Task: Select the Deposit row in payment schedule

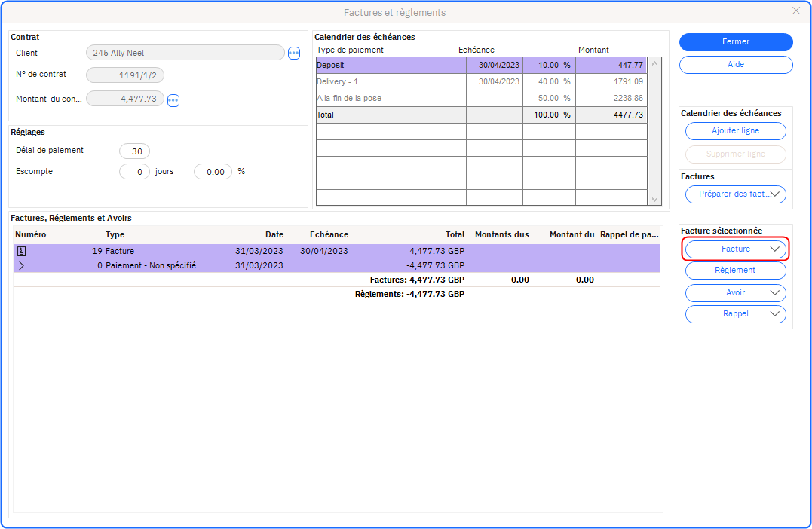Action: [x=390, y=66]
